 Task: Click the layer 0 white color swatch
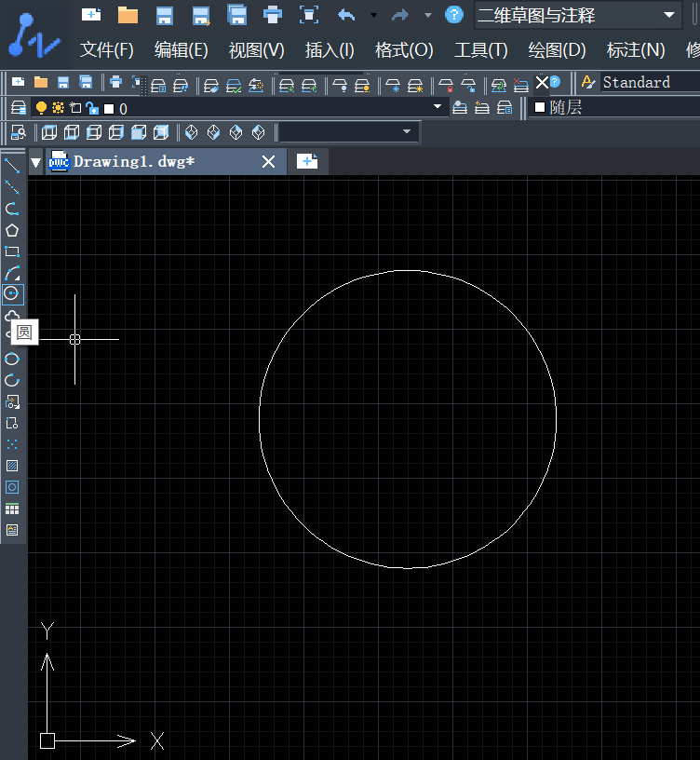click(109, 109)
